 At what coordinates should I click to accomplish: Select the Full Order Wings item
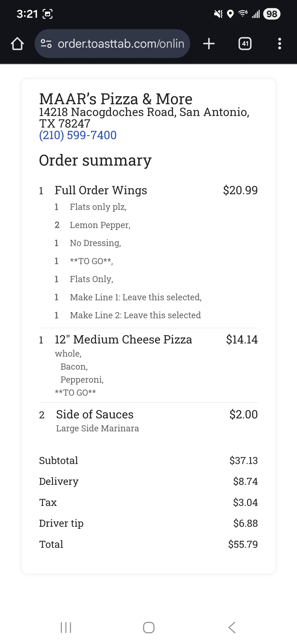click(x=101, y=190)
